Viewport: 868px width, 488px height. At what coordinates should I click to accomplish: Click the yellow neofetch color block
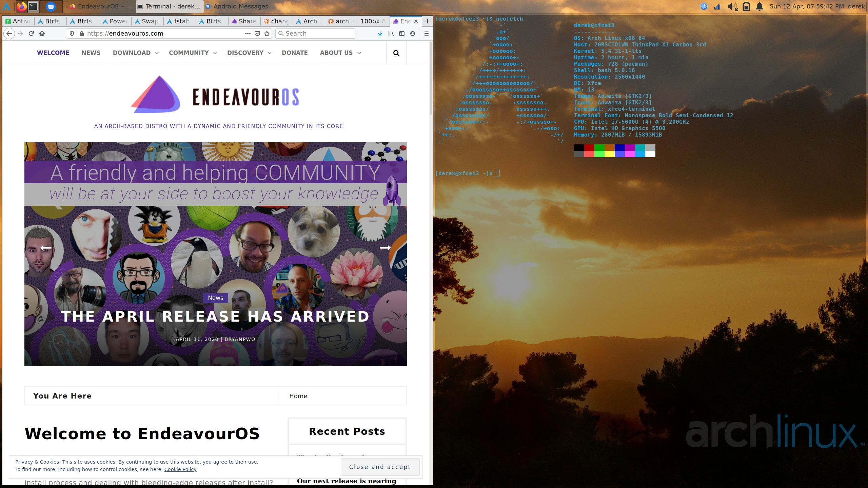click(610, 154)
